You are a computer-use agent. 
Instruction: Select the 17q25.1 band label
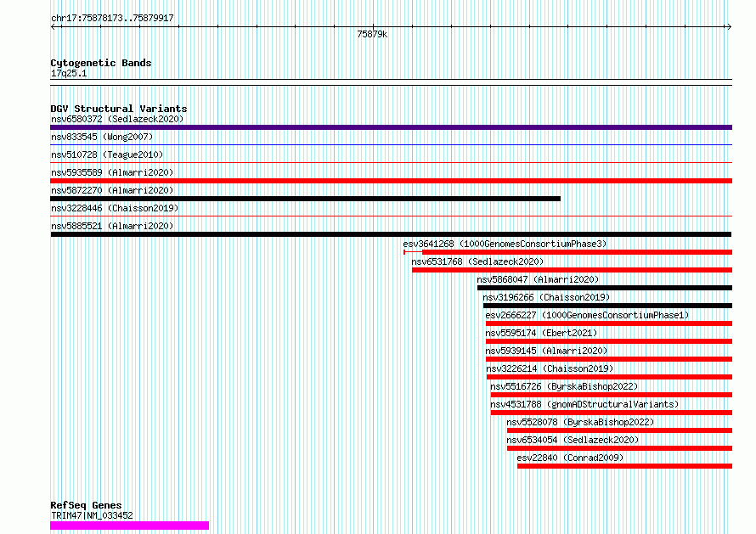pos(69,73)
